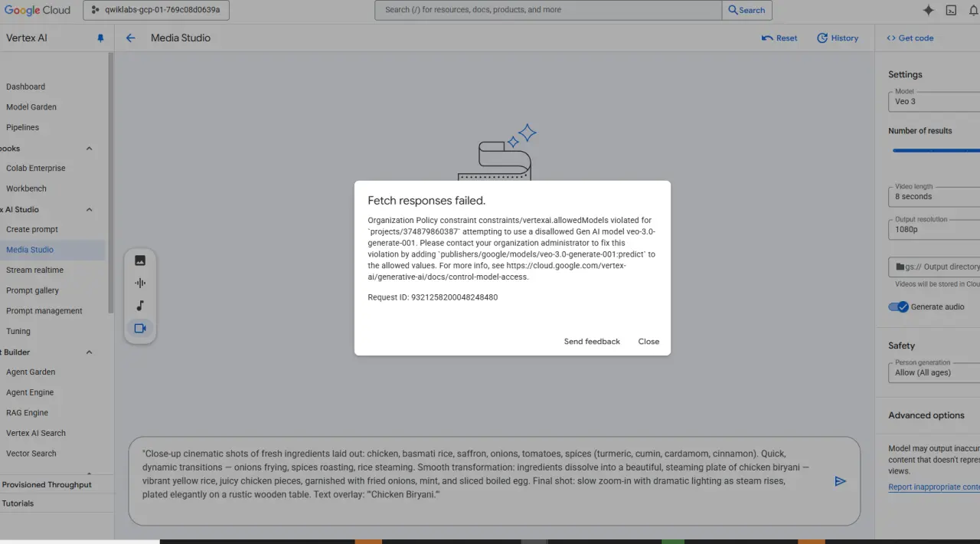The width and height of the screenshot is (980, 544).
Task: Open the notifications bell icon
Action: click(x=974, y=10)
